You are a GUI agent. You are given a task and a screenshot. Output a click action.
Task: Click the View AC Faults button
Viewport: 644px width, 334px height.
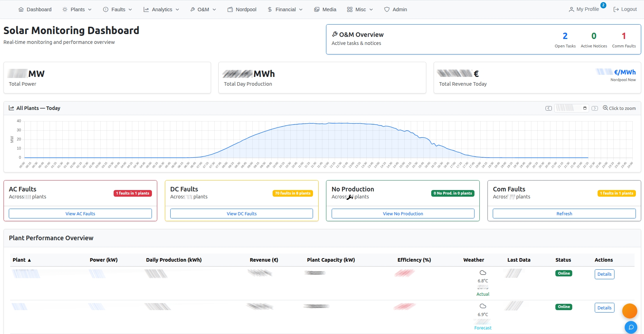pos(80,214)
